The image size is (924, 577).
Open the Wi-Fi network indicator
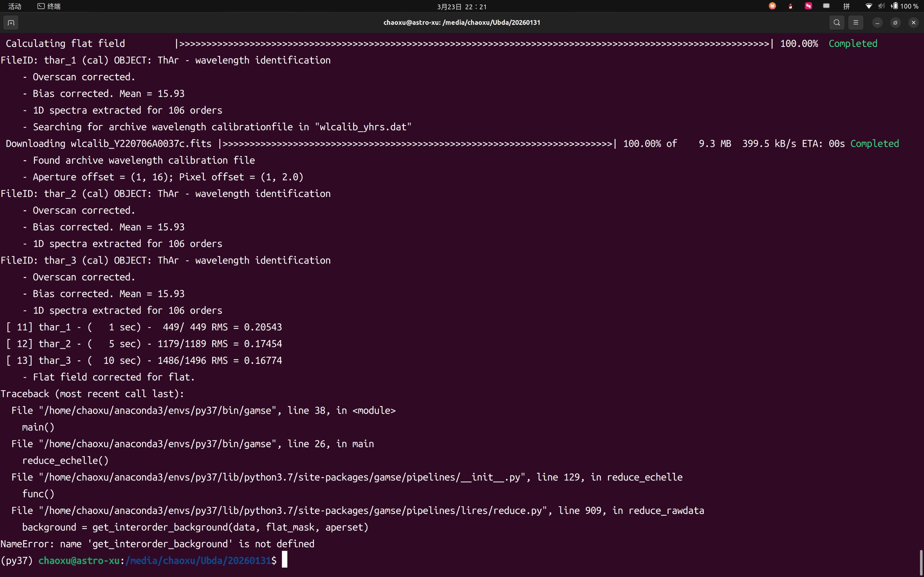click(x=869, y=6)
